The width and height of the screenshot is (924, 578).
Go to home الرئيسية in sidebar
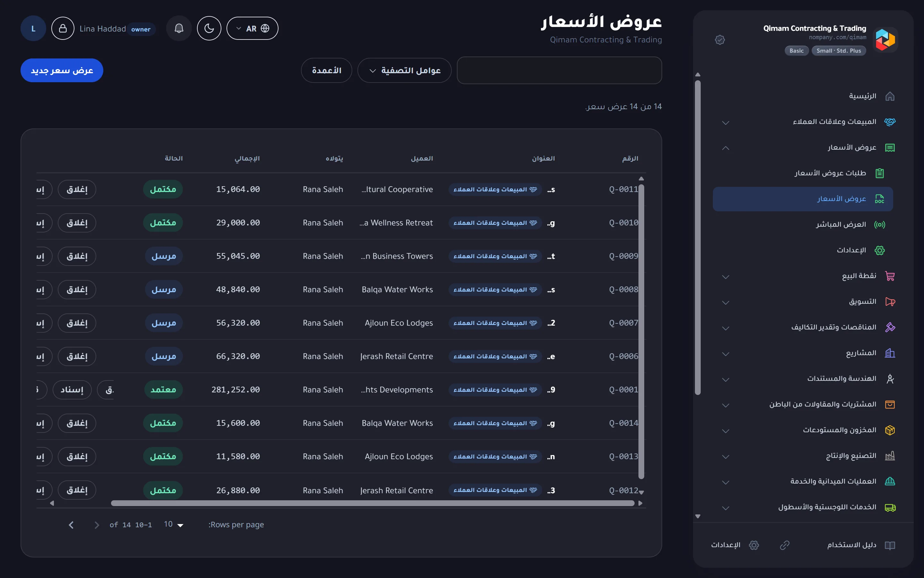(x=862, y=96)
